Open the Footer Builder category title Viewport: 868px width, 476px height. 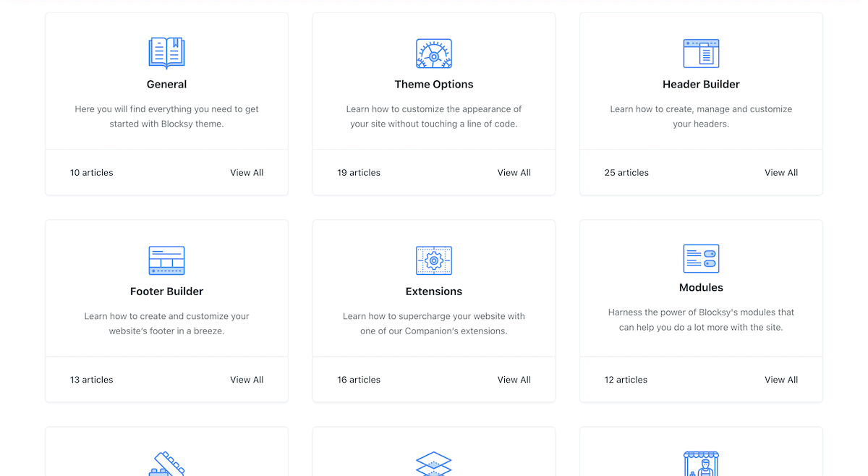coord(166,292)
